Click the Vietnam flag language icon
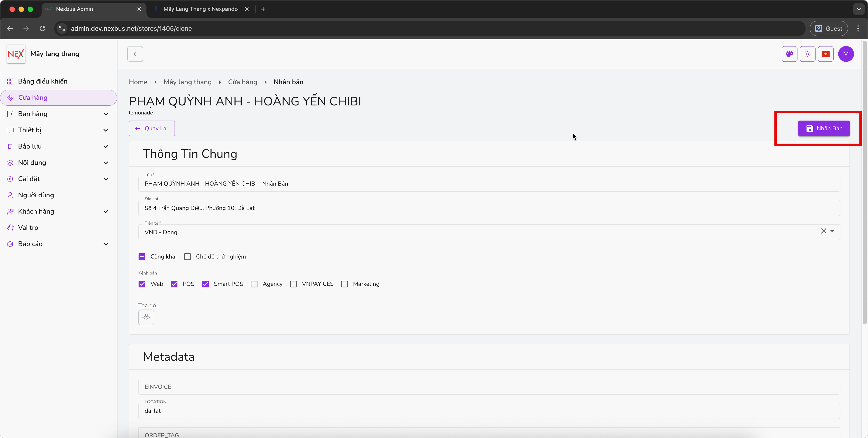This screenshot has height=438, width=868. (x=826, y=54)
